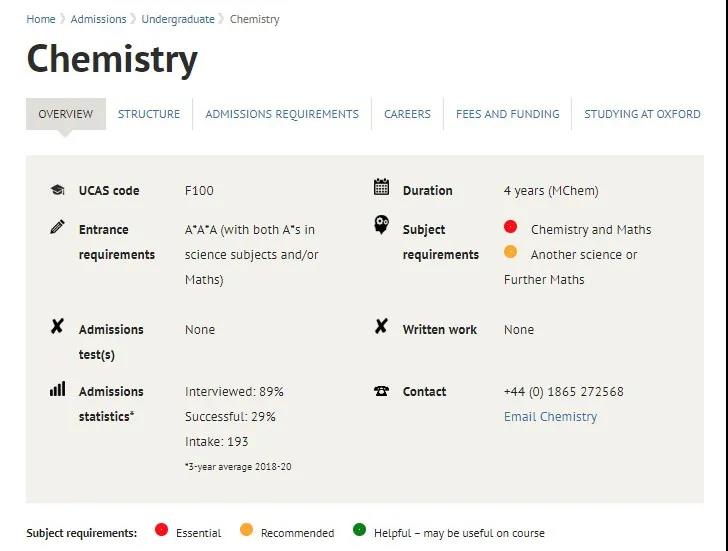This screenshot has height=551, width=728.
Task: Click the calendar icon next to Duration
Action: point(381,187)
